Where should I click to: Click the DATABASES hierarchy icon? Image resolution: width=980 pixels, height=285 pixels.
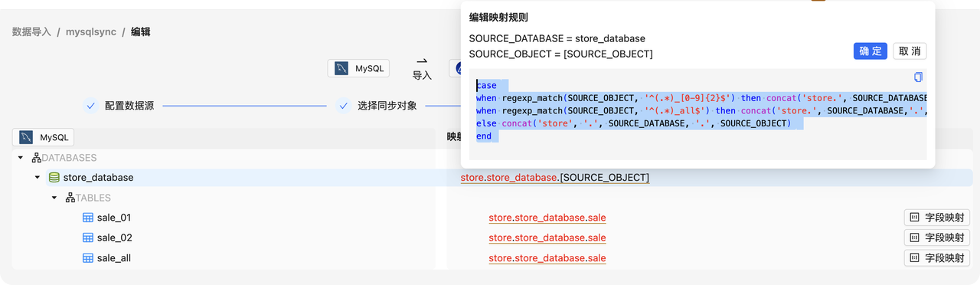[x=36, y=158]
